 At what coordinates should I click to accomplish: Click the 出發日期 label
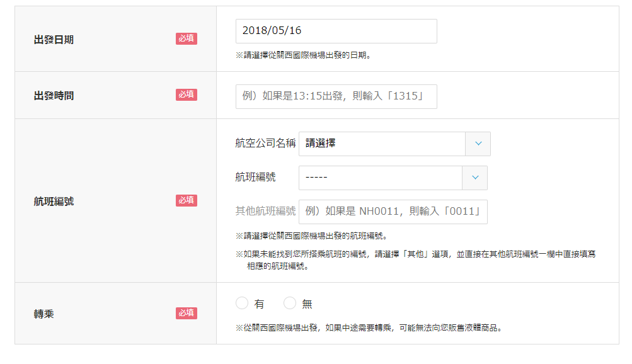coord(54,40)
